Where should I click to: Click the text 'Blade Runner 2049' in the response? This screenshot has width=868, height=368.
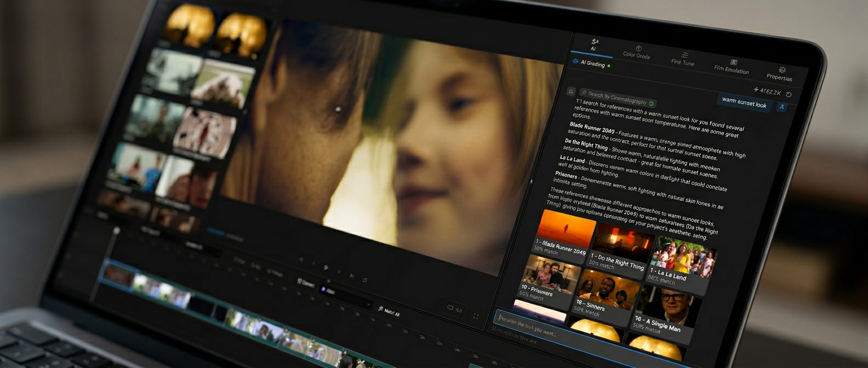(x=592, y=128)
